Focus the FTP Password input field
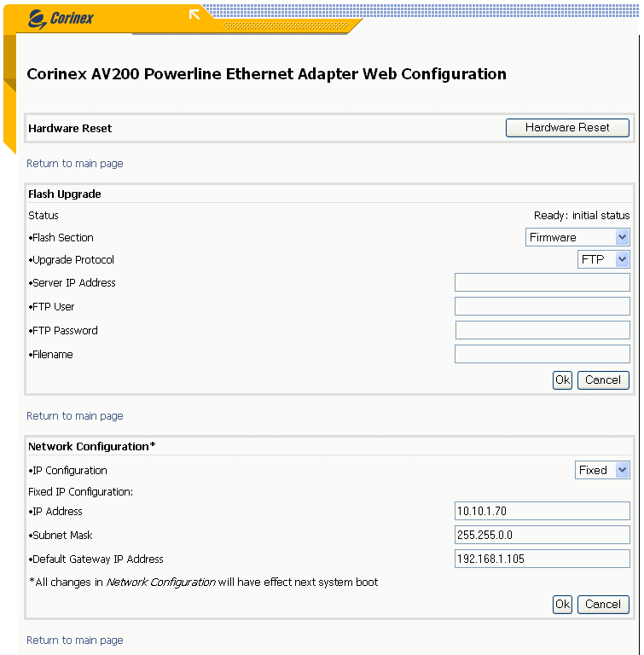Viewport: 644px width, 655px height. tap(542, 330)
